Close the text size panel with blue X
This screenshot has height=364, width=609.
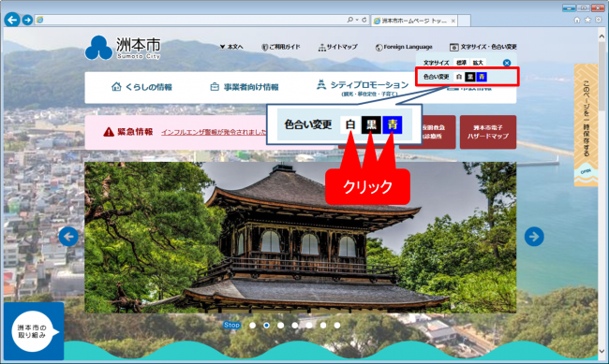click(x=507, y=63)
